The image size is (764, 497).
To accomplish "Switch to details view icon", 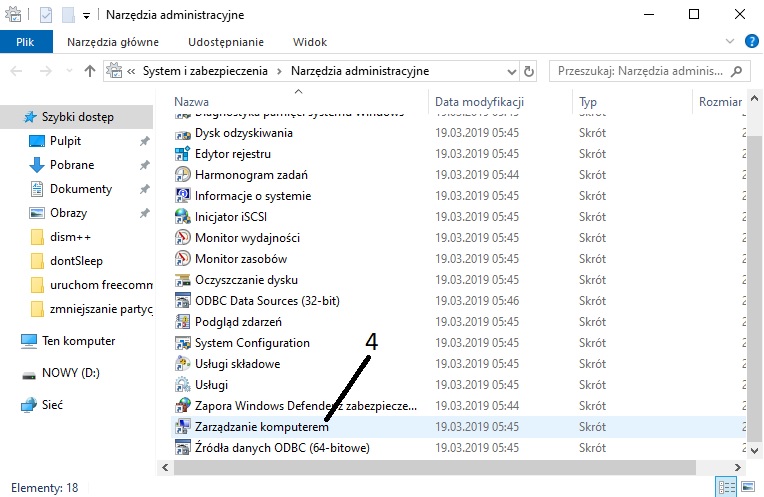I will point(726,487).
